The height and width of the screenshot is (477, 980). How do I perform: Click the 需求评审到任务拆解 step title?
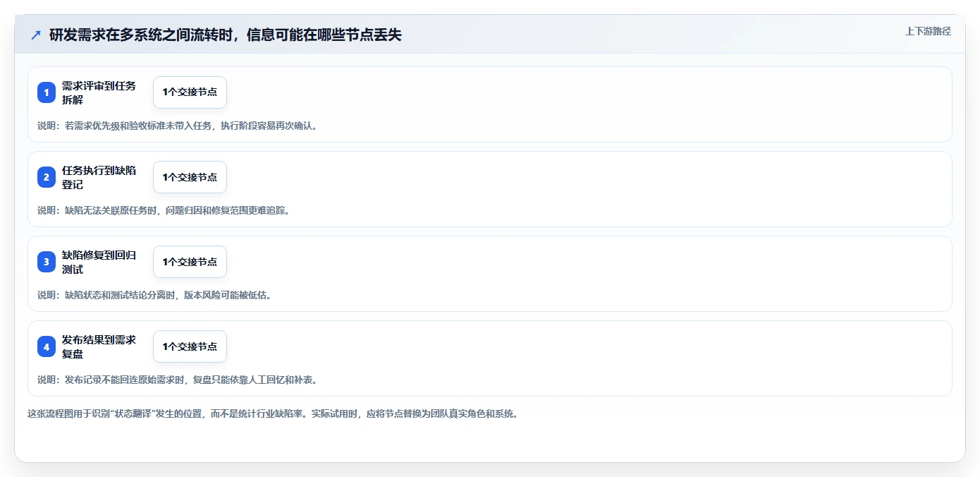pyautogui.click(x=99, y=92)
